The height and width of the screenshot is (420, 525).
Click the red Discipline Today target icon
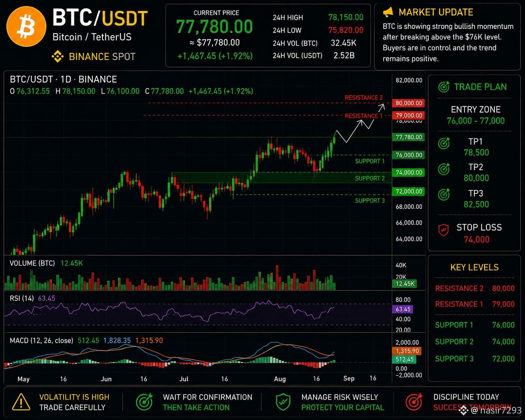pos(414,402)
